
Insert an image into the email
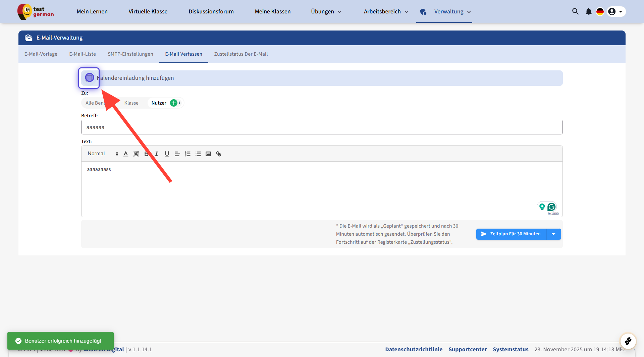click(208, 154)
